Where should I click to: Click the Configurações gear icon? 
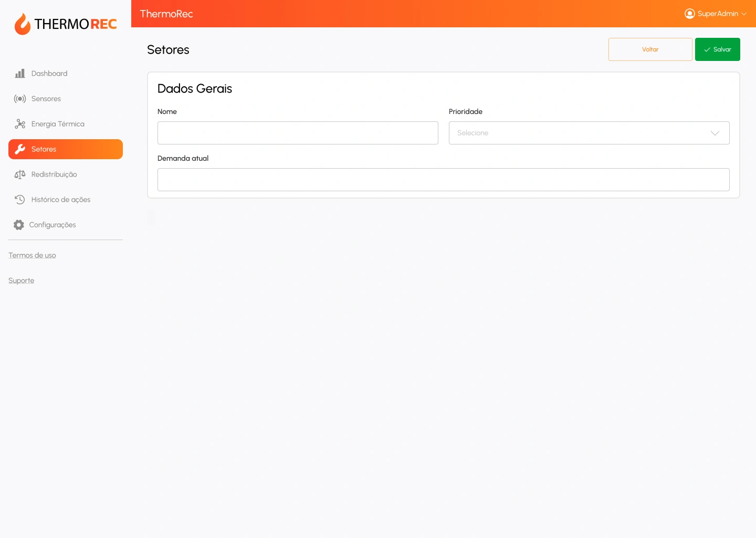19,225
